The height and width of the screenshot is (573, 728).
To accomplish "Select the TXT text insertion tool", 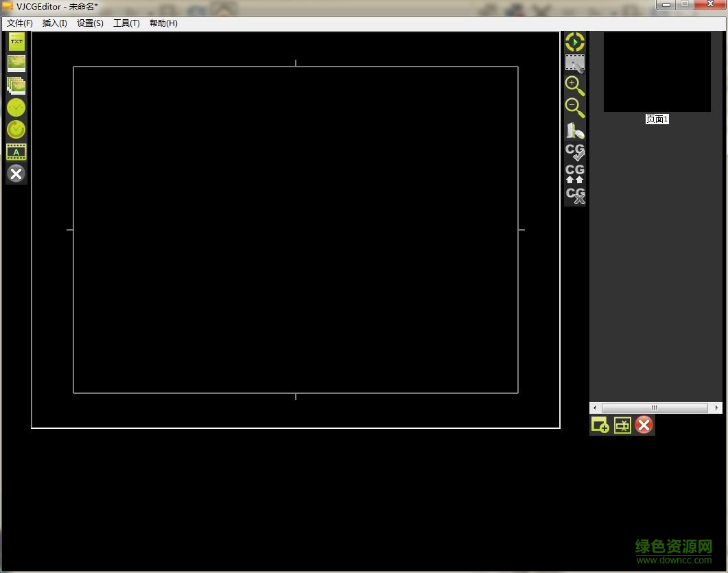I will [16, 42].
